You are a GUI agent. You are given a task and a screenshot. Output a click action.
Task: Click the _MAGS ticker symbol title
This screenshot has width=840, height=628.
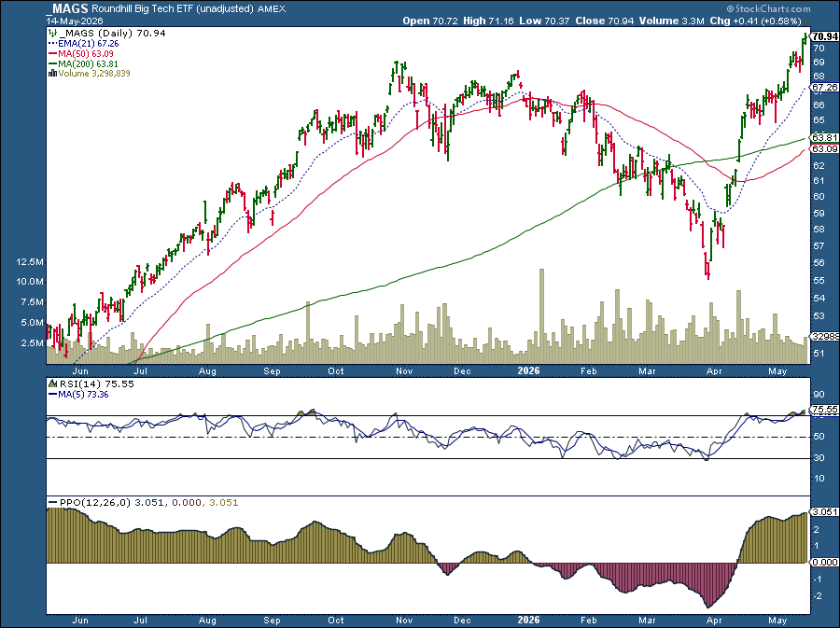[67, 8]
